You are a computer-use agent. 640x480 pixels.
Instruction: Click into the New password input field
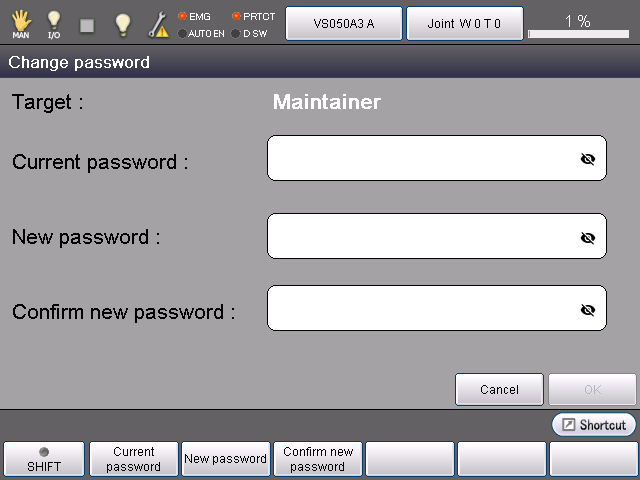(x=420, y=236)
